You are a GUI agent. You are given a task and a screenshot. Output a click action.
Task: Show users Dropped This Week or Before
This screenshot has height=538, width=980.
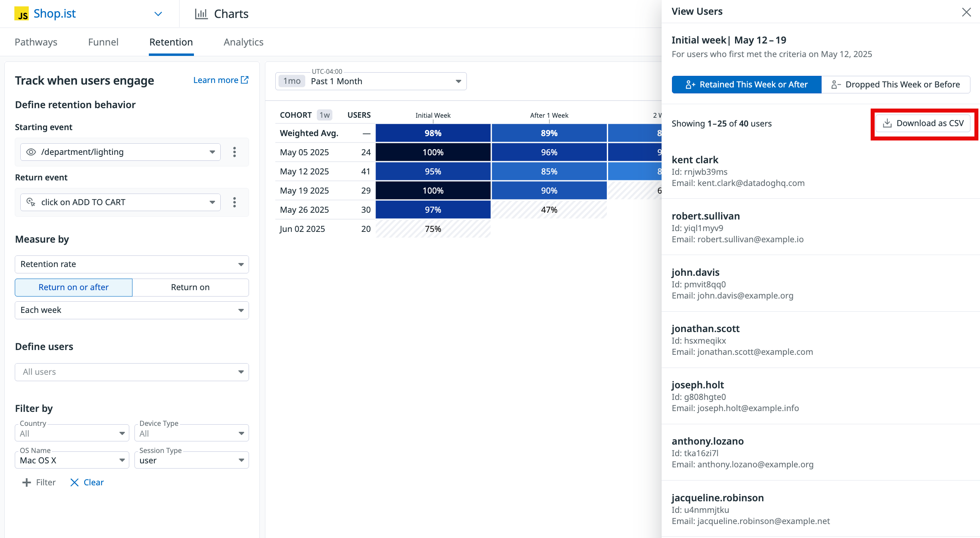(x=895, y=85)
